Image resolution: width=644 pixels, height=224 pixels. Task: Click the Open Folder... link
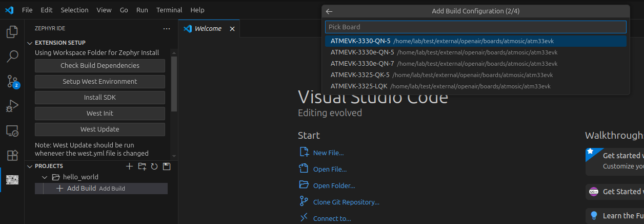pos(334,185)
